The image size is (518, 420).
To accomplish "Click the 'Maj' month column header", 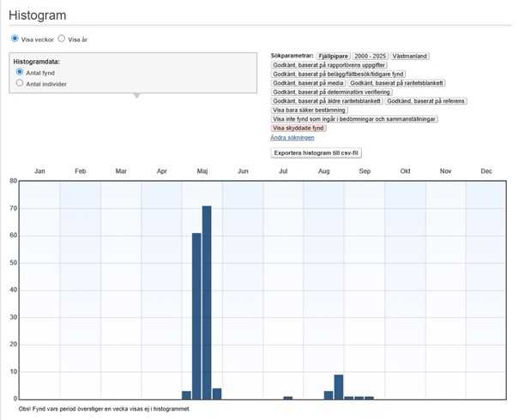I will pyautogui.click(x=202, y=171).
